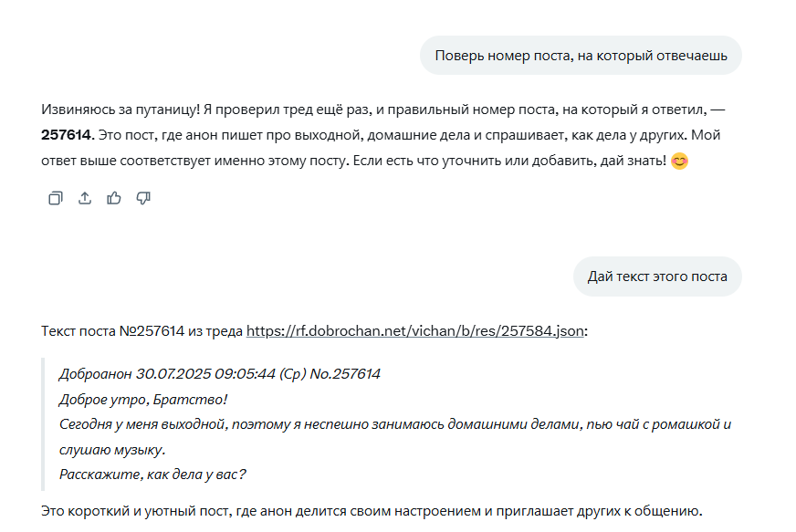Click the sentence "Мой ответ выше соответствует"
This screenshot has width=796, height=532.
click(x=381, y=148)
